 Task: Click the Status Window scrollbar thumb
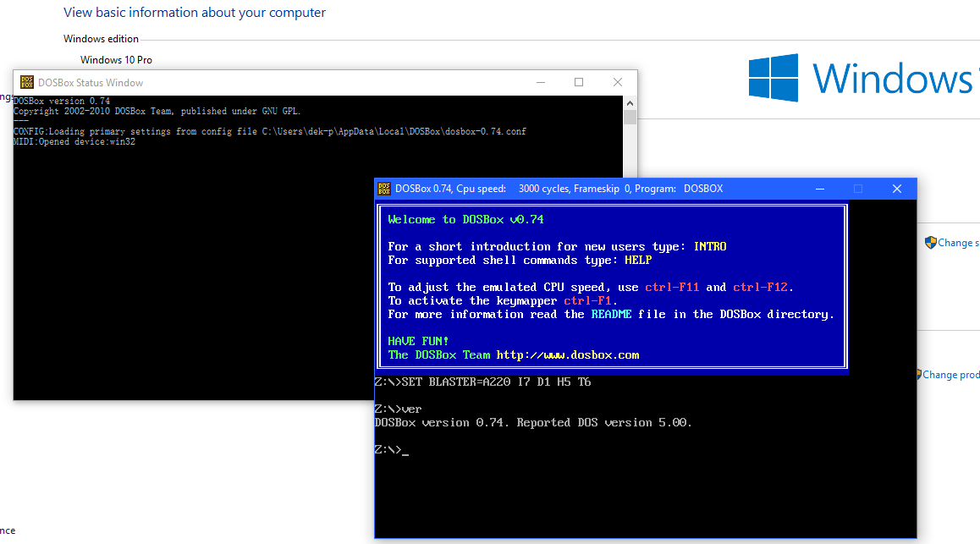coord(630,117)
